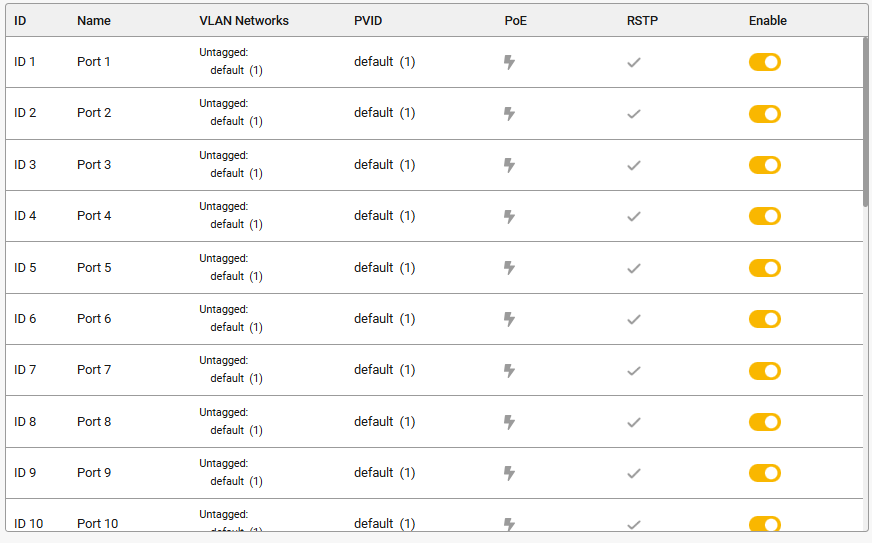Click the PoE lightning icon for Port 1
The height and width of the screenshot is (551, 872).
(x=509, y=62)
